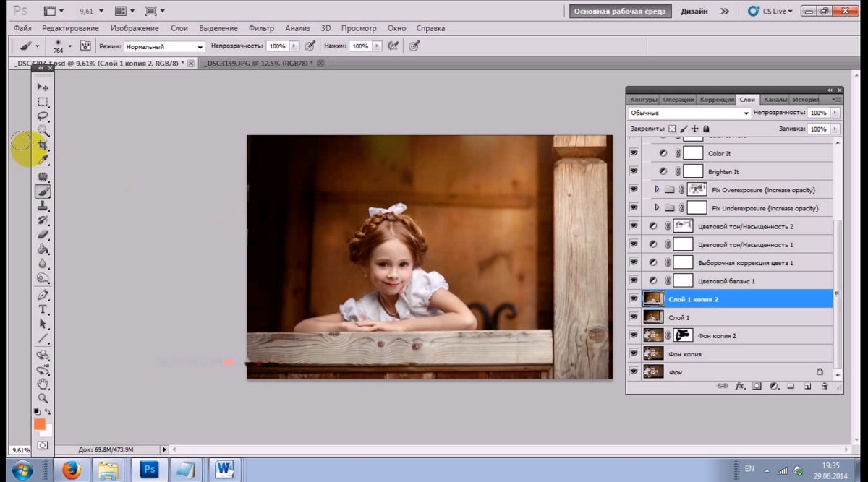The height and width of the screenshot is (482, 868).
Task: Select the Eyedropper tool
Action: [x=43, y=159]
